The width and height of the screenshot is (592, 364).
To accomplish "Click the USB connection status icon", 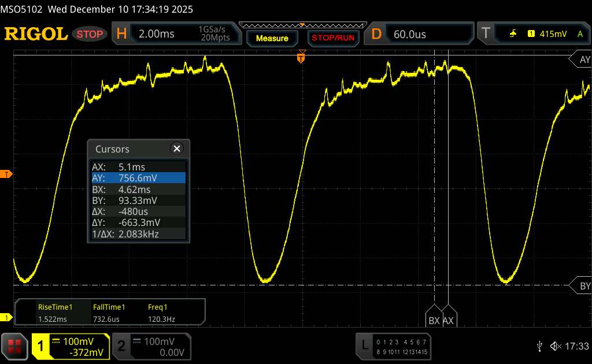I will click(539, 346).
